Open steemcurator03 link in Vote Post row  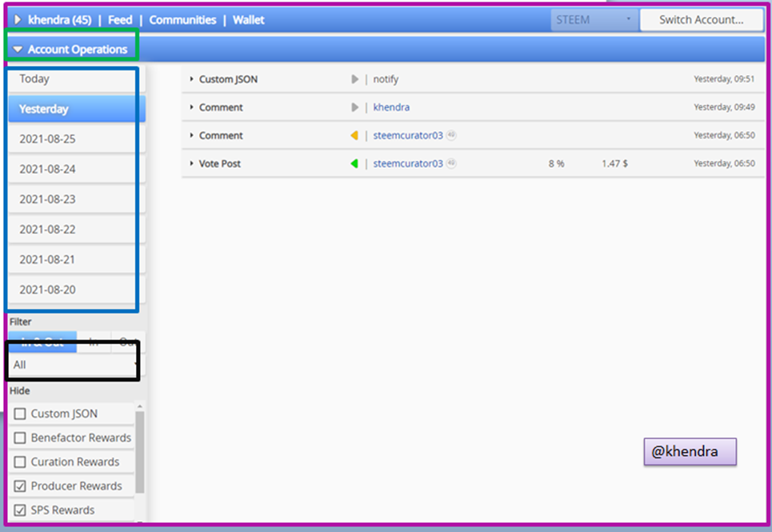(408, 163)
